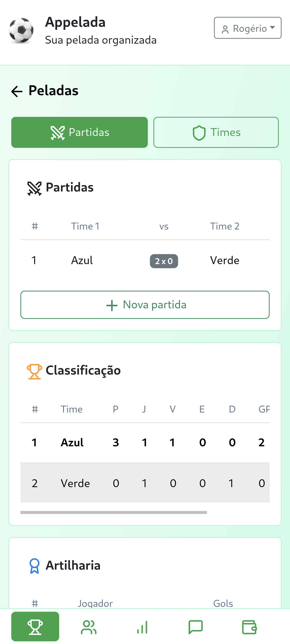Screen dimensions: 290x644
Task: Select the Azul row in Classificação
Action: pyautogui.click(x=145, y=442)
